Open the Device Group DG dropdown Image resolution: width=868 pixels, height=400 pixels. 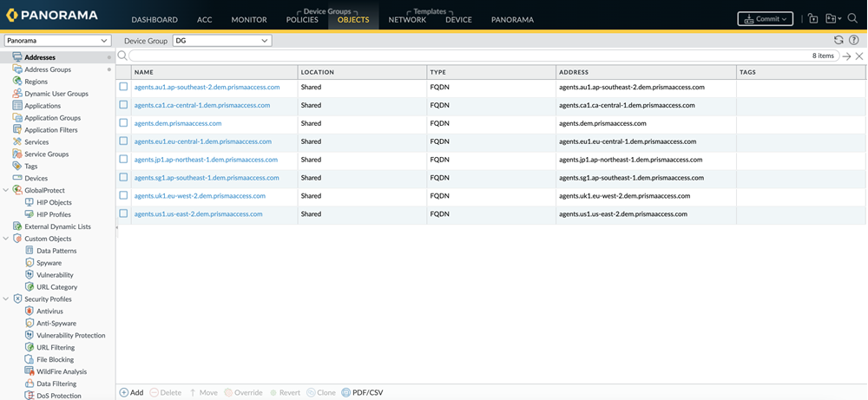221,41
